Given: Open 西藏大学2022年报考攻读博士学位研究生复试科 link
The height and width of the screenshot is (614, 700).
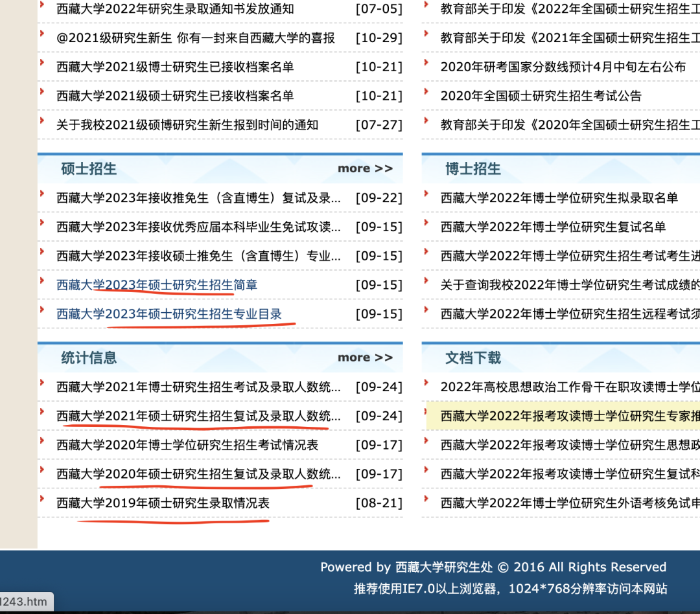Looking at the screenshot, I should (570, 474).
